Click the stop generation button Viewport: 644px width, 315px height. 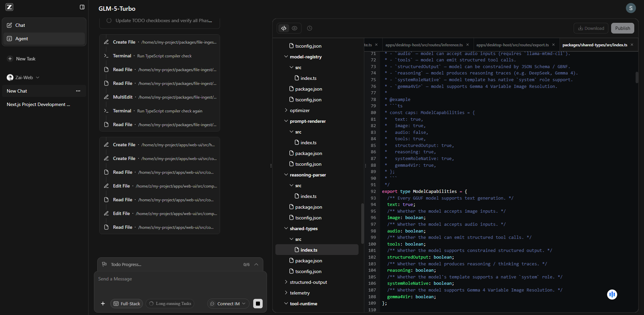(258, 304)
